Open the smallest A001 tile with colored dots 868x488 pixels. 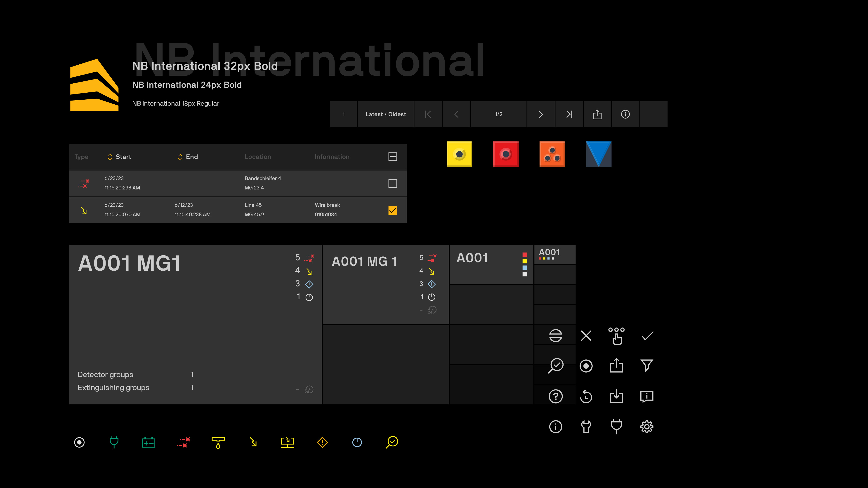click(x=555, y=254)
